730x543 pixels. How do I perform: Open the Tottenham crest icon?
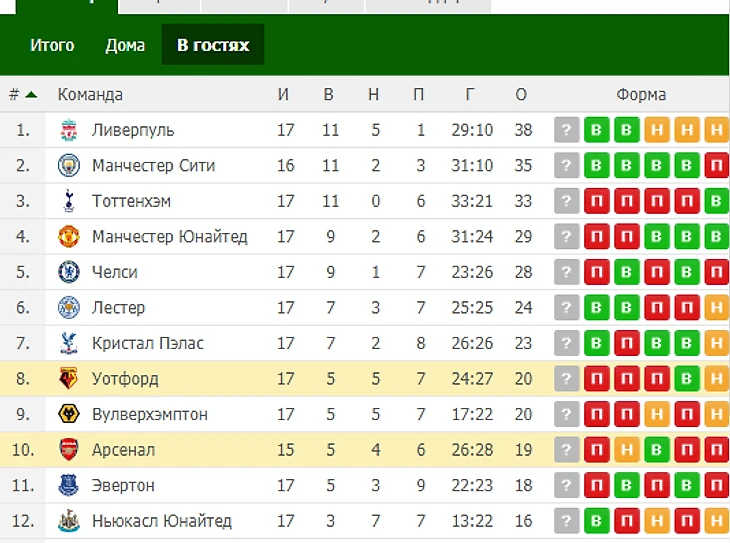[x=69, y=201]
